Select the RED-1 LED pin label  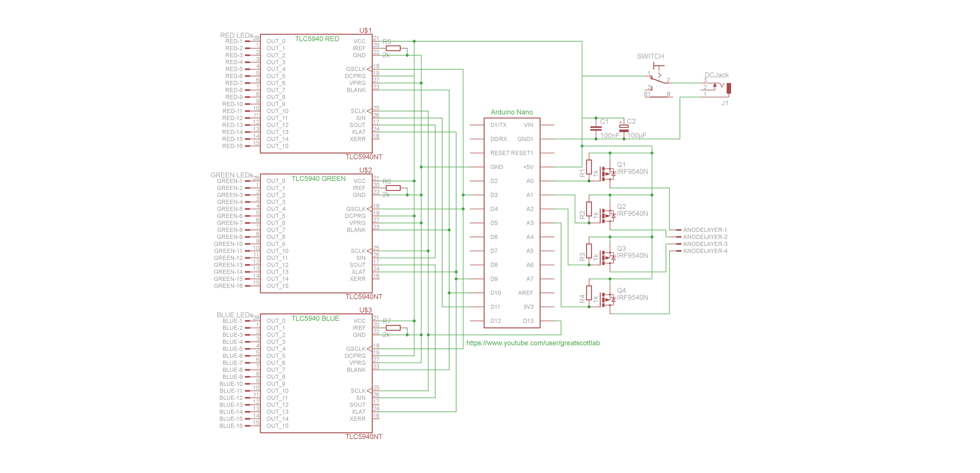coord(234,41)
